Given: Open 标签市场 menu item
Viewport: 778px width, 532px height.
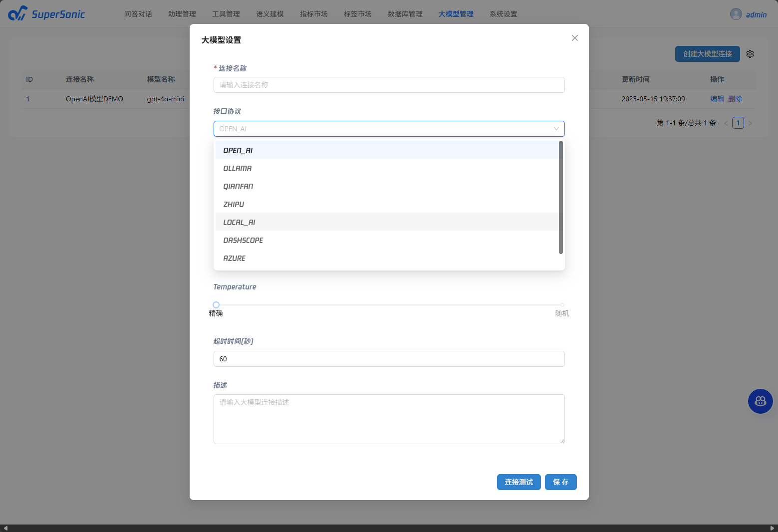Looking at the screenshot, I should [358, 14].
